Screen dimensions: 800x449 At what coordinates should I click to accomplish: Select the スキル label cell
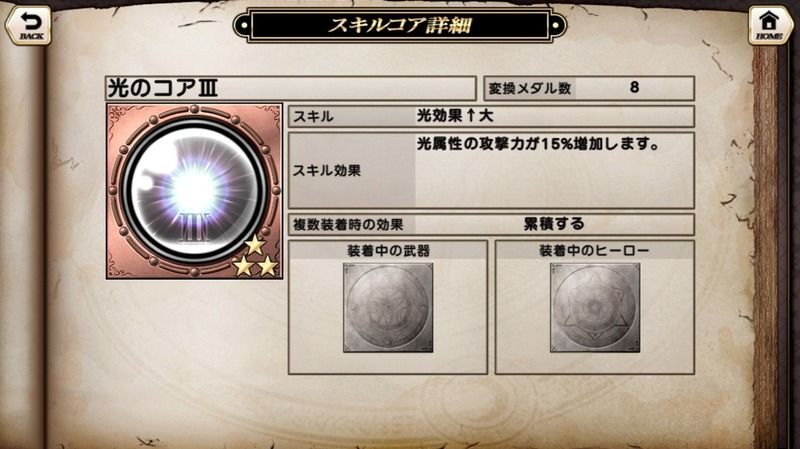352,117
